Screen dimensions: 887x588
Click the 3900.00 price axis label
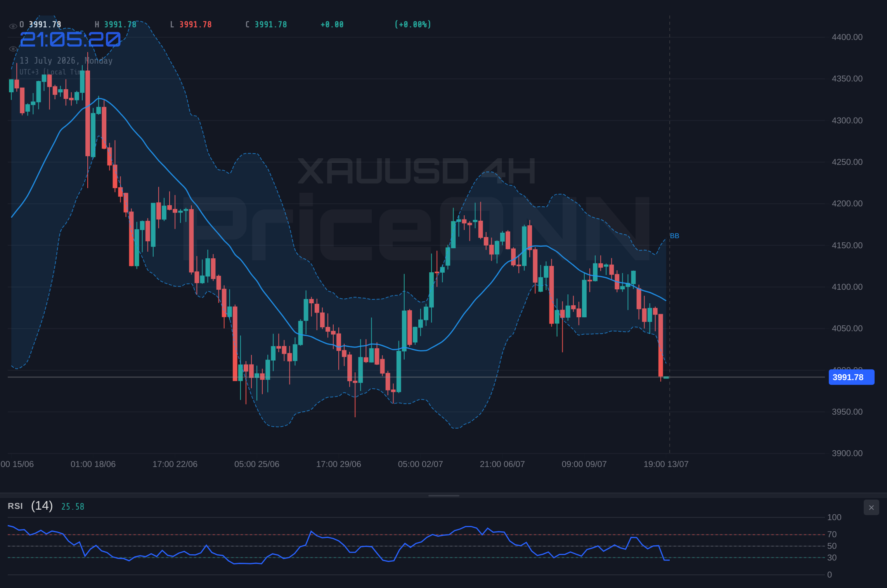click(847, 453)
